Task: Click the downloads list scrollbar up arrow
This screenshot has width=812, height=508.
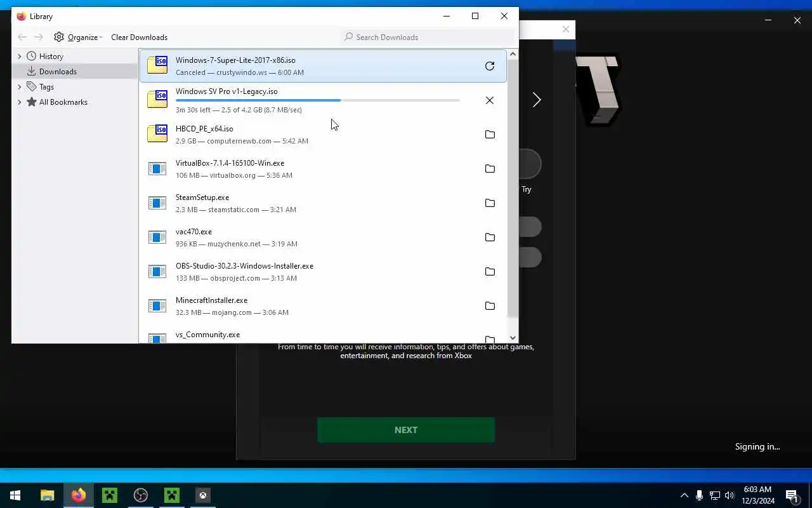Action: 513,55
